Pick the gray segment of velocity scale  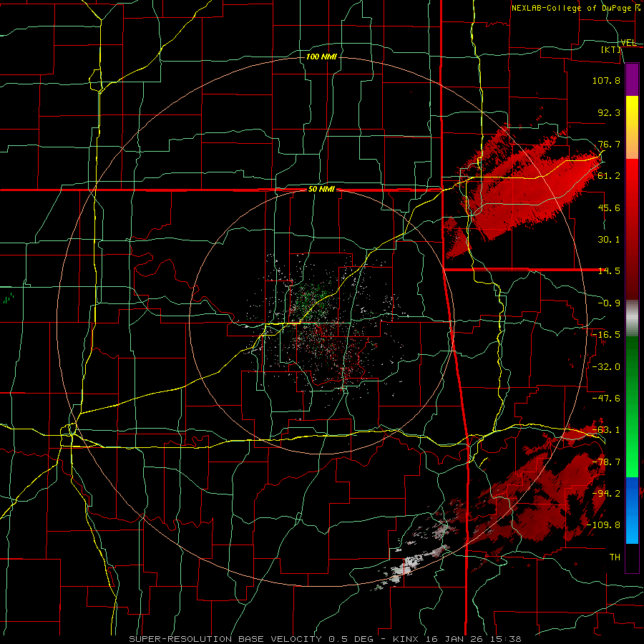coord(632,318)
